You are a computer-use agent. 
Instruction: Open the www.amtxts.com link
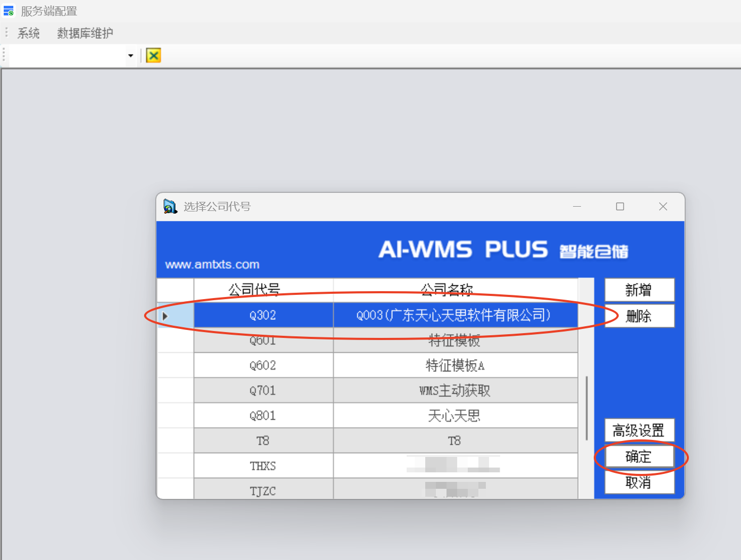(212, 265)
